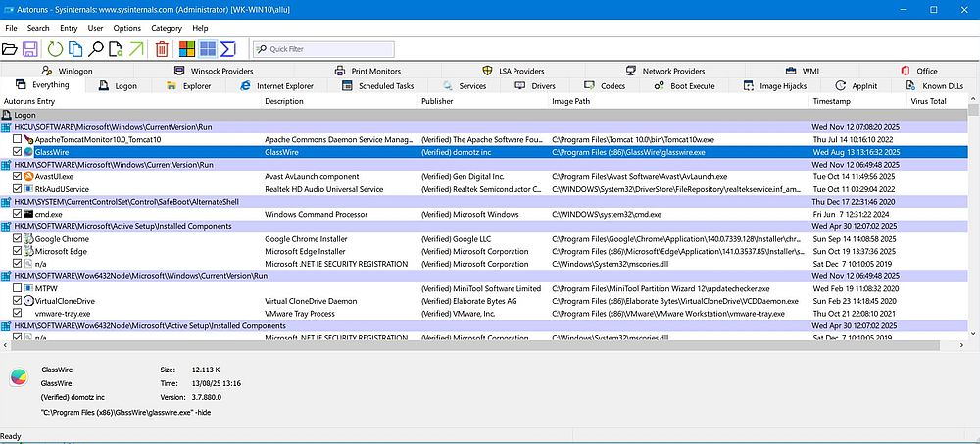The height and width of the screenshot is (444, 980).
Task: Toggle Hide Windows Entries blue logo icon
Action: click(x=208, y=49)
